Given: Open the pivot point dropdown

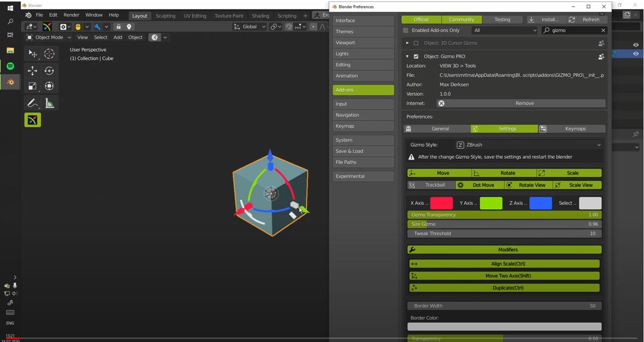Looking at the screenshot, I should coord(275,27).
